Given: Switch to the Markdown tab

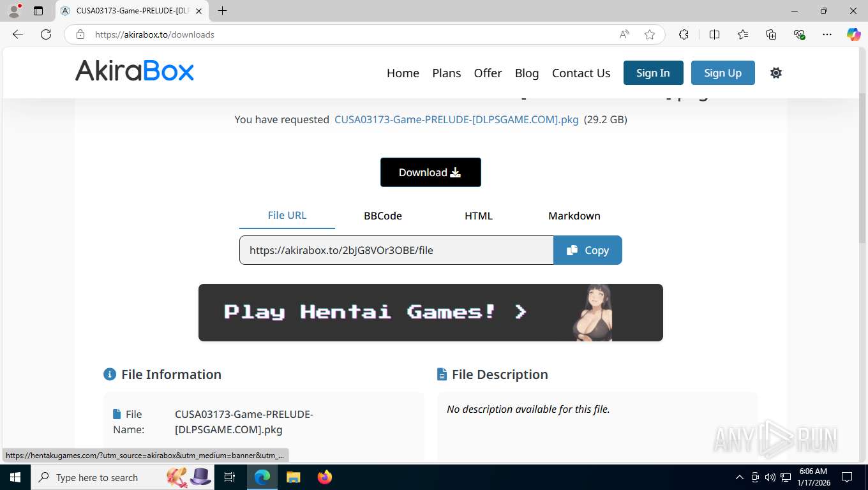Looking at the screenshot, I should tap(574, 216).
